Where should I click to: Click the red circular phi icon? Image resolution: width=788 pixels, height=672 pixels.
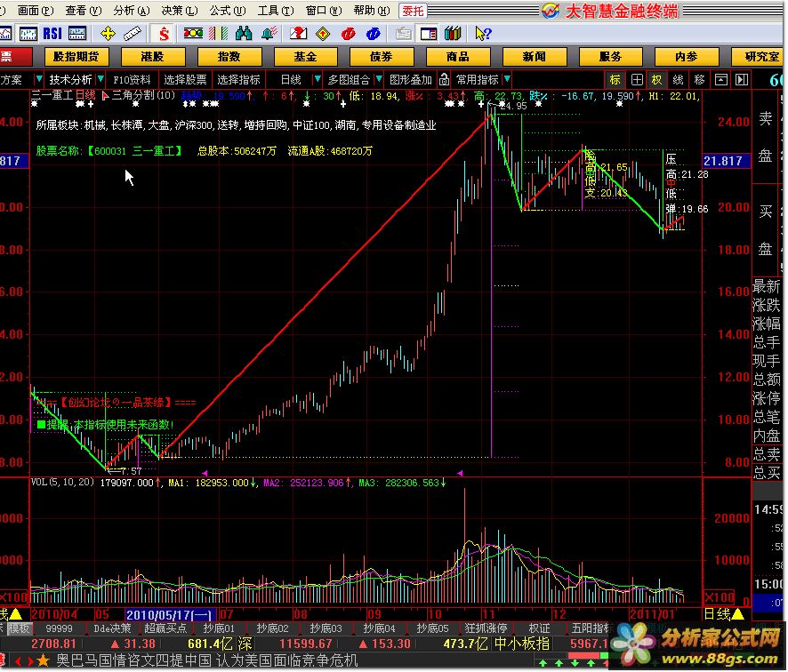tap(348, 34)
